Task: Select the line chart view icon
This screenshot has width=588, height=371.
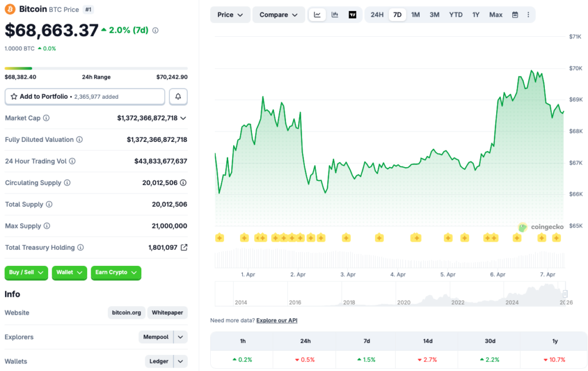Action: point(317,14)
